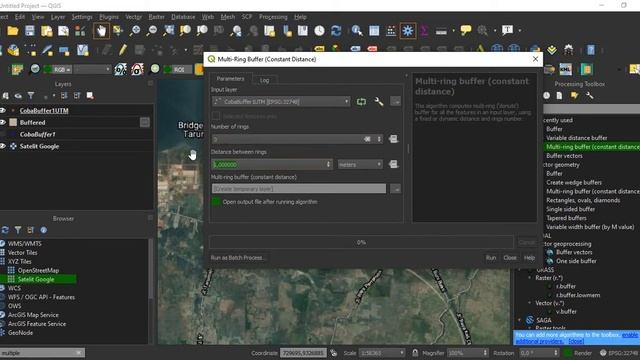Open the RGB dropdown in SCP toolbar
The width and height of the screenshot is (640, 360).
62,70
